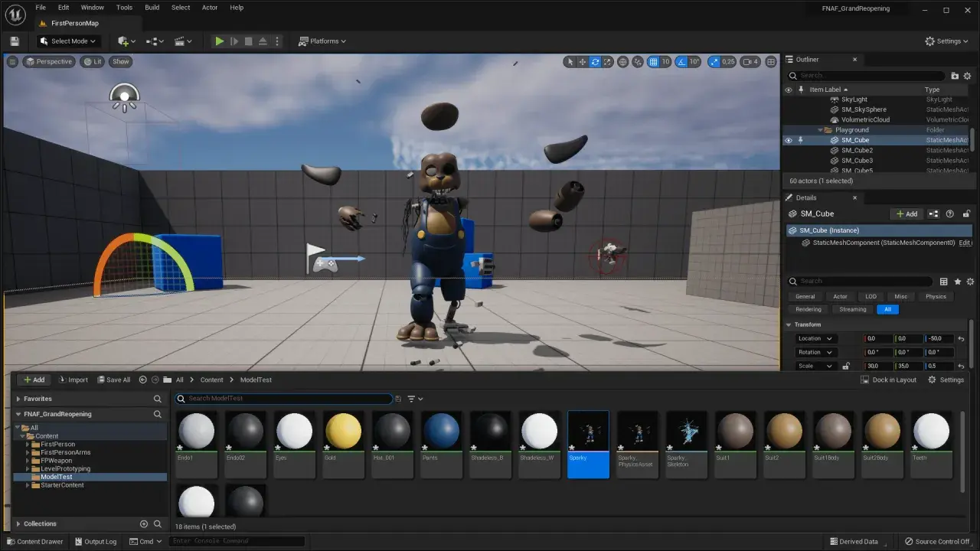Click the Lit view mode button

click(x=93, y=62)
